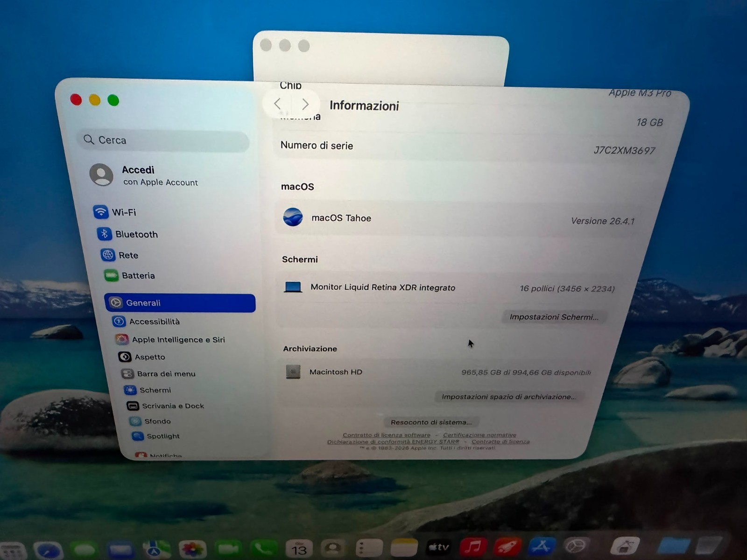Sign in via Accedi con Apple Account
Screen dimensions: 747x560
pos(145,175)
